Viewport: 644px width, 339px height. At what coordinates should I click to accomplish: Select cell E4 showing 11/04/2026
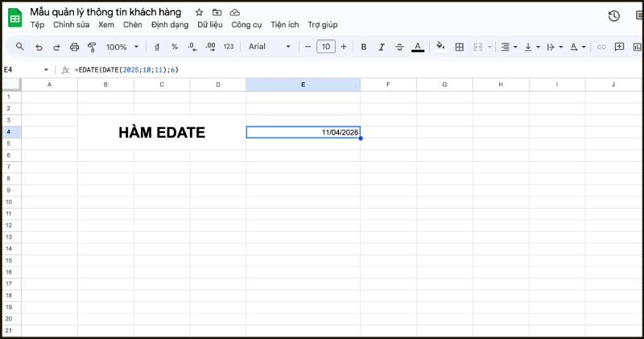(x=303, y=132)
